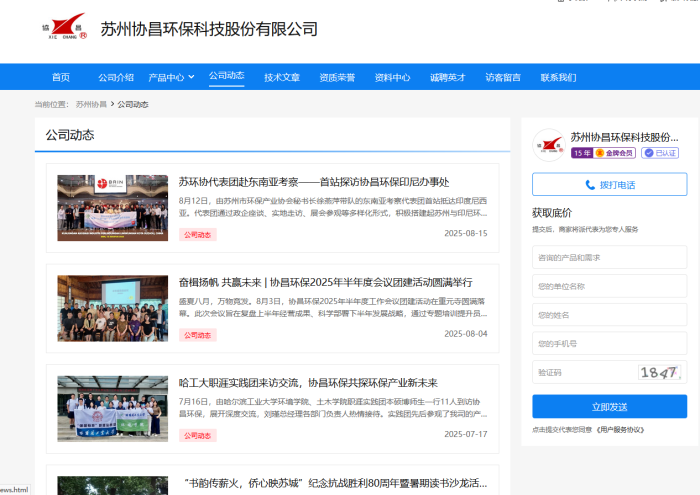
Task: Click the 金牌会员 gold member badge
Action: (615, 153)
